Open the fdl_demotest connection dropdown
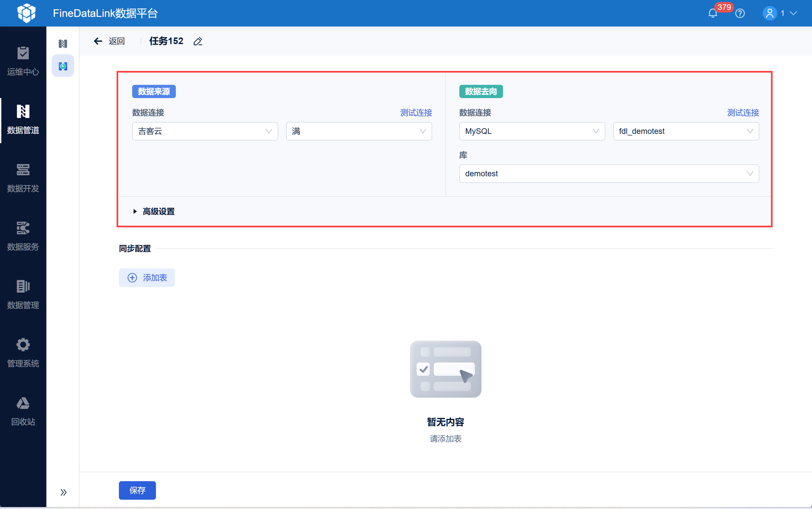 click(685, 131)
